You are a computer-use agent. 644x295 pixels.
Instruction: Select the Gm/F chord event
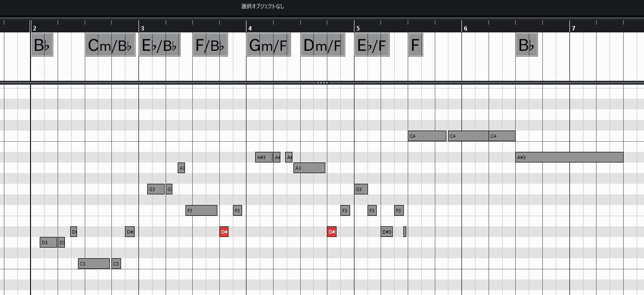point(268,45)
